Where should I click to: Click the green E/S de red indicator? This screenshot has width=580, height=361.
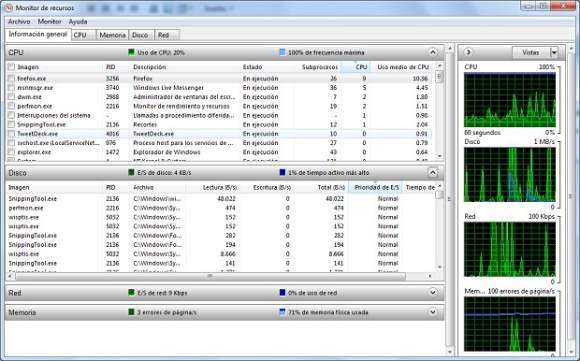coord(131,293)
